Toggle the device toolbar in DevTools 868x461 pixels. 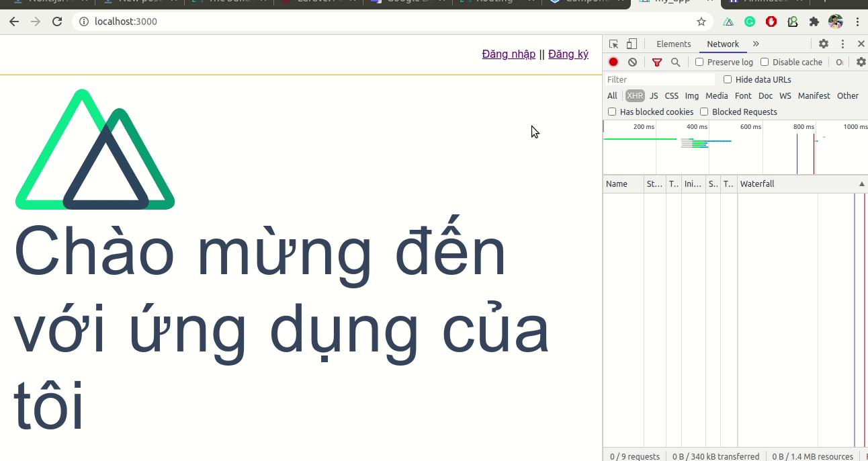[x=632, y=44]
